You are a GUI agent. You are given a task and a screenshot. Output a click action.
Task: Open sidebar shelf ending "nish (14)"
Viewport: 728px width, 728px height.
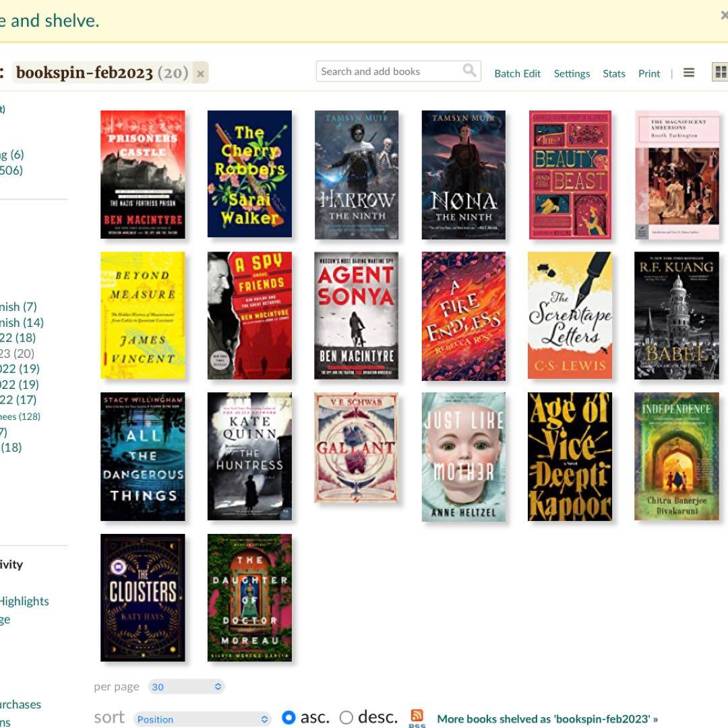(x=22, y=322)
